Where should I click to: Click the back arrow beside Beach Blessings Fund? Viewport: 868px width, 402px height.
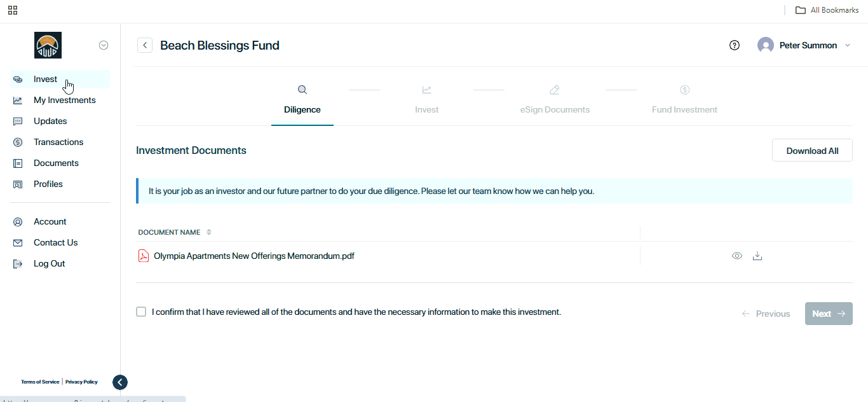pos(145,45)
